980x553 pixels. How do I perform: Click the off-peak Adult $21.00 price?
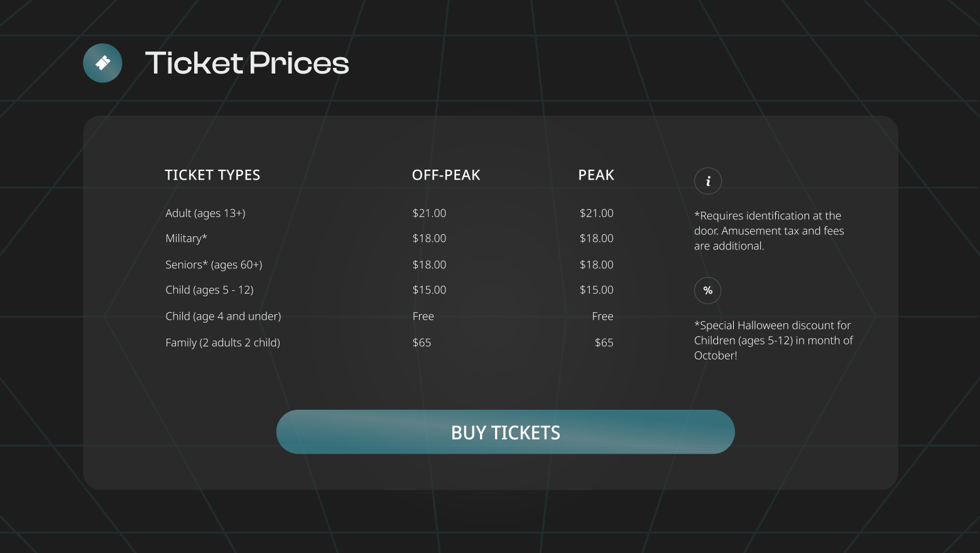(x=429, y=213)
